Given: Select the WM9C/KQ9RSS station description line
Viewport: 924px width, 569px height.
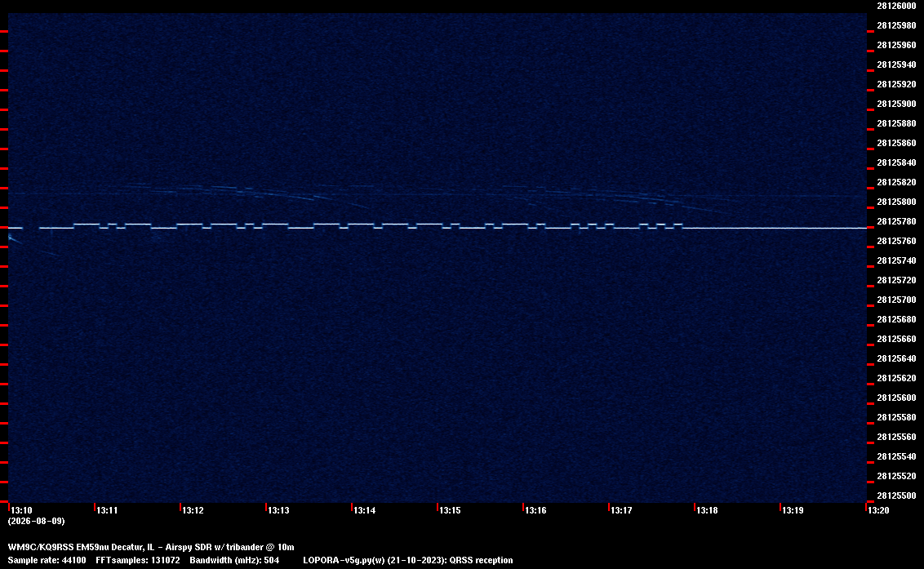Looking at the screenshot, I should 151,547.
